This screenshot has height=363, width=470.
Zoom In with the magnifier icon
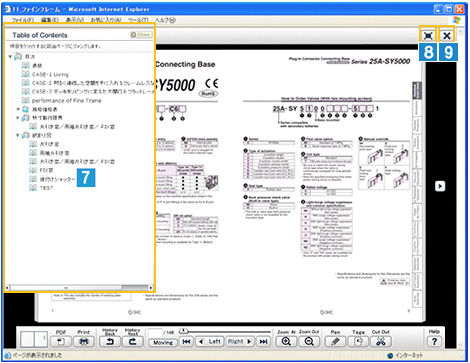pos(286,342)
